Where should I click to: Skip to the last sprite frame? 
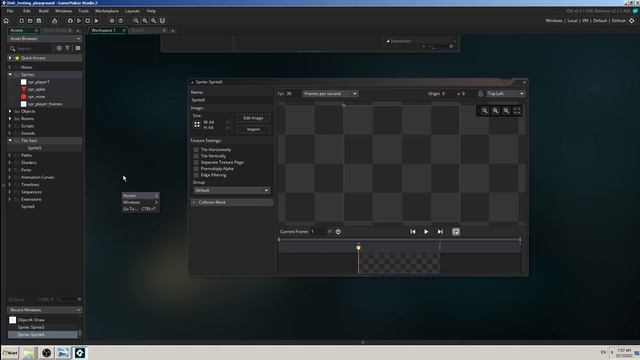coord(440,232)
